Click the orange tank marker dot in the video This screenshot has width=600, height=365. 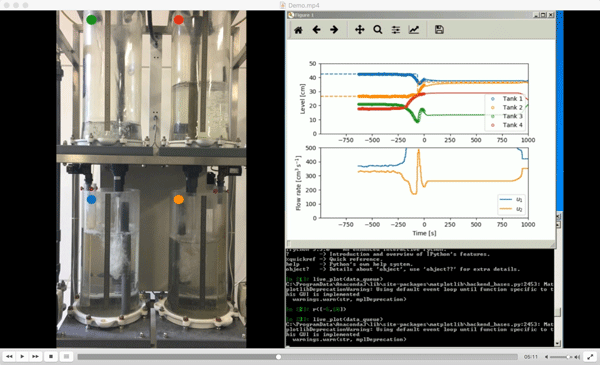pos(178,199)
